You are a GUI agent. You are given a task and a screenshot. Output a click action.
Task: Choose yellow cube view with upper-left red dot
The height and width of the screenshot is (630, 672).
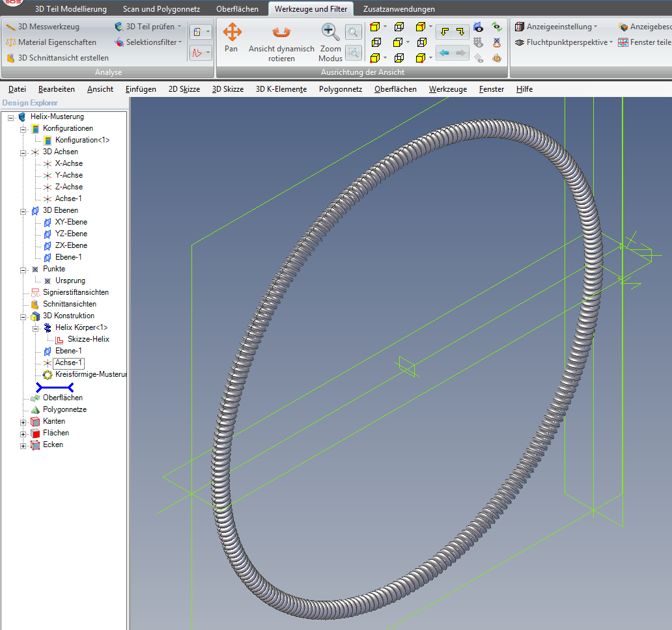click(375, 27)
